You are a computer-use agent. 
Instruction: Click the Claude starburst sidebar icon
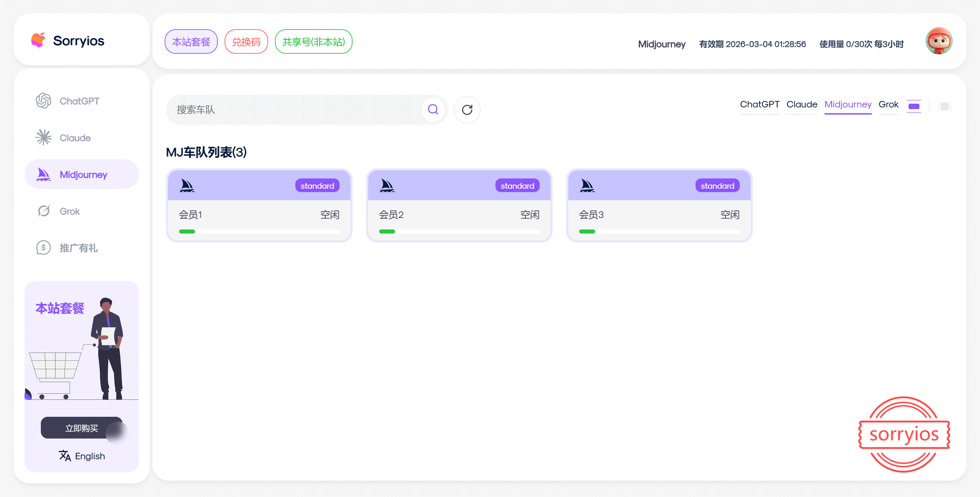tap(43, 138)
